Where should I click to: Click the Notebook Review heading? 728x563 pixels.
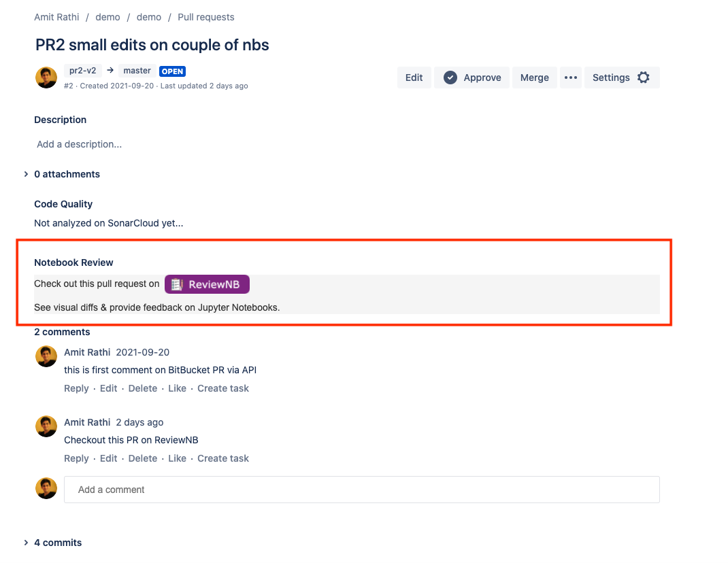pyautogui.click(x=73, y=262)
